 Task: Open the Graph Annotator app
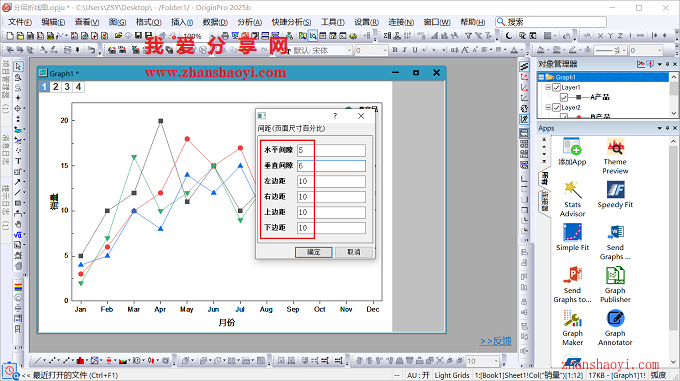click(x=615, y=327)
